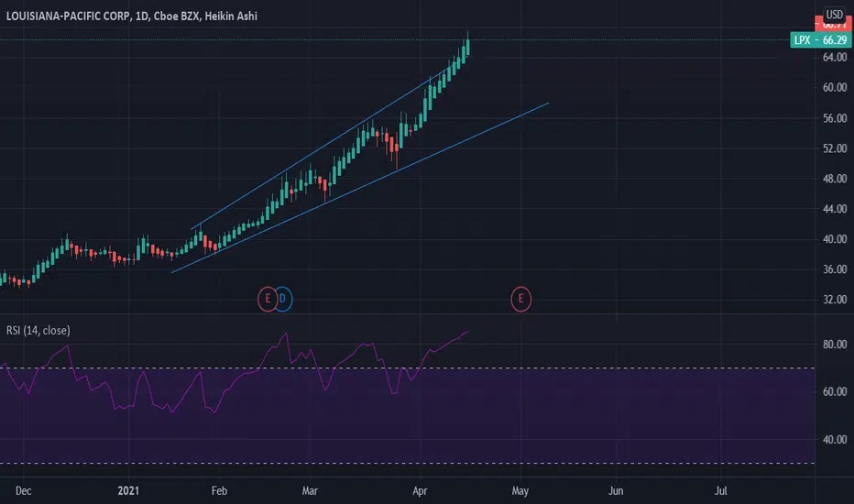Select the purple RSI line at its latest peak
The height and width of the screenshot is (504, 854).
click(x=466, y=332)
